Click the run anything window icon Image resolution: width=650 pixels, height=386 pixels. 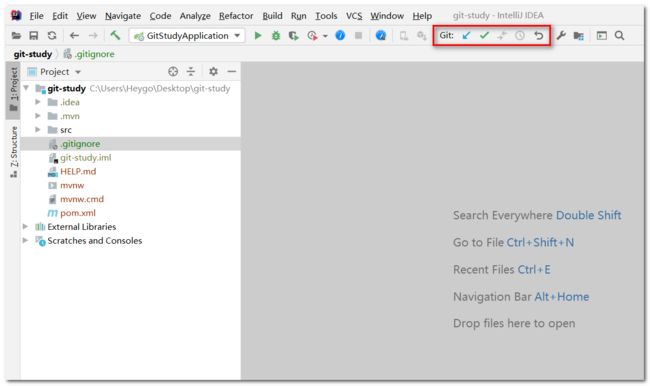[x=601, y=36]
